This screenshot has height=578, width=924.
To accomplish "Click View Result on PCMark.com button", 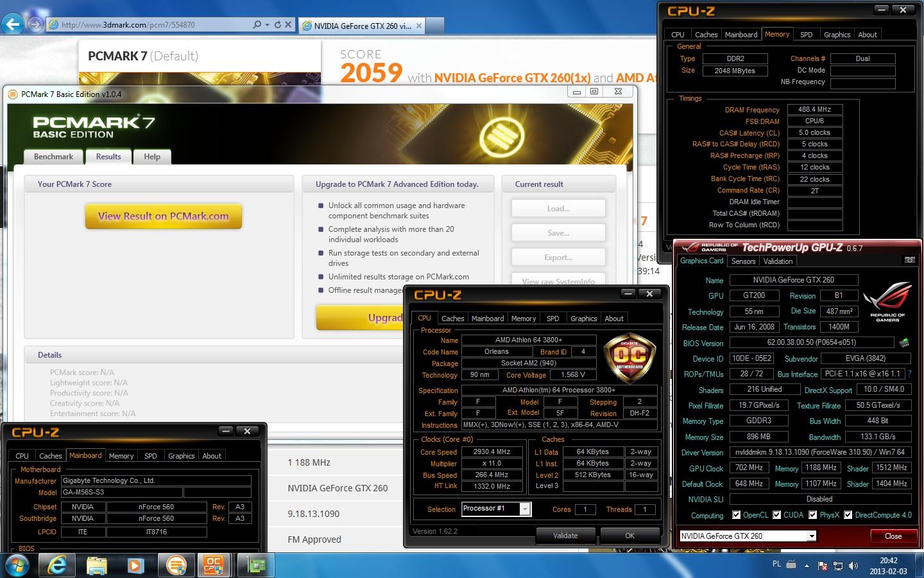I will (164, 216).
